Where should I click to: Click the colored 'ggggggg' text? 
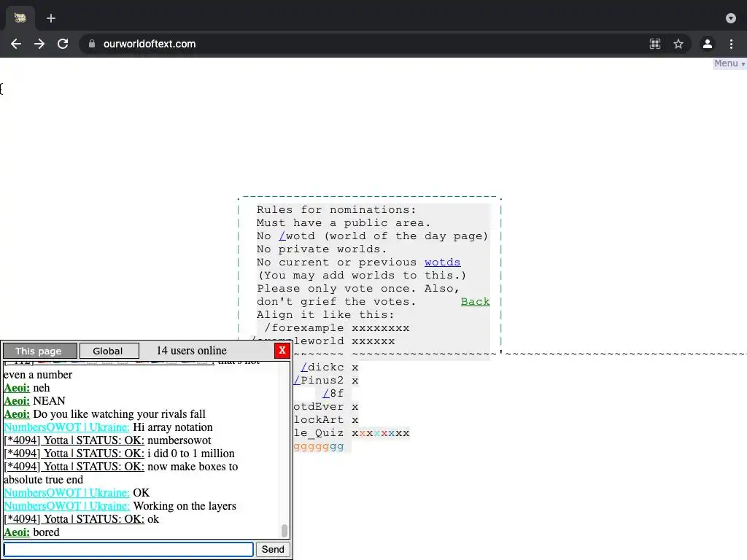point(318,446)
